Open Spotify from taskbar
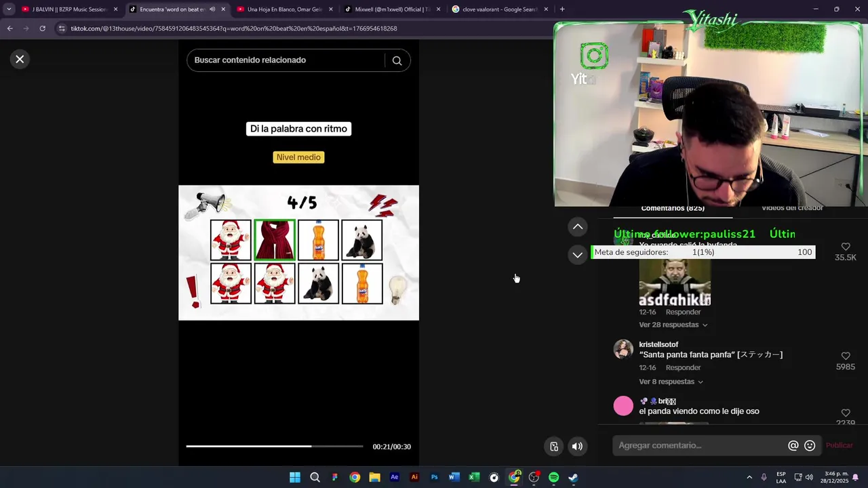 point(553,477)
